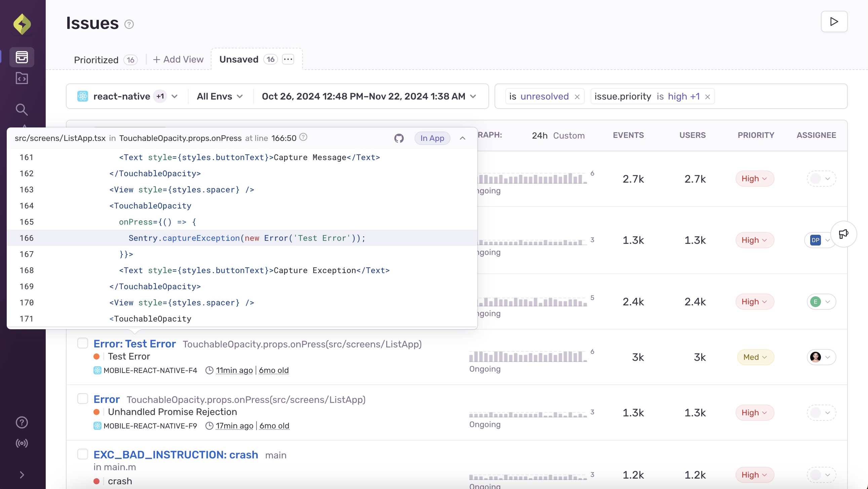Open the GitHub source link icon
Viewport: 868px width, 489px height.
pos(399,138)
